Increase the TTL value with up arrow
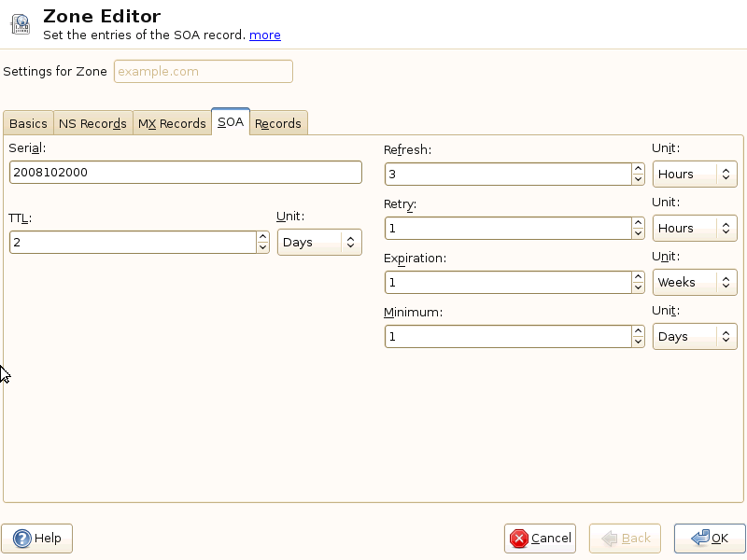 pyautogui.click(x=262, y=237)
